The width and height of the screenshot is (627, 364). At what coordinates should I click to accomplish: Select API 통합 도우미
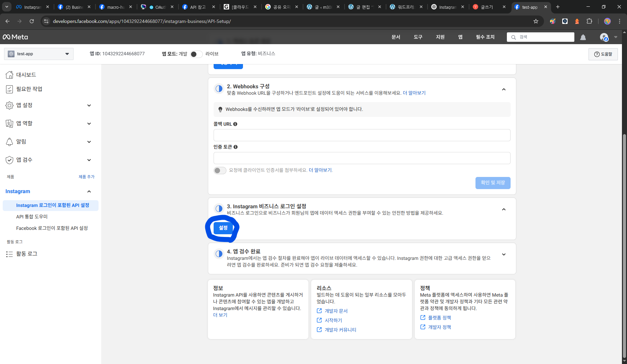tap(32, 217)
